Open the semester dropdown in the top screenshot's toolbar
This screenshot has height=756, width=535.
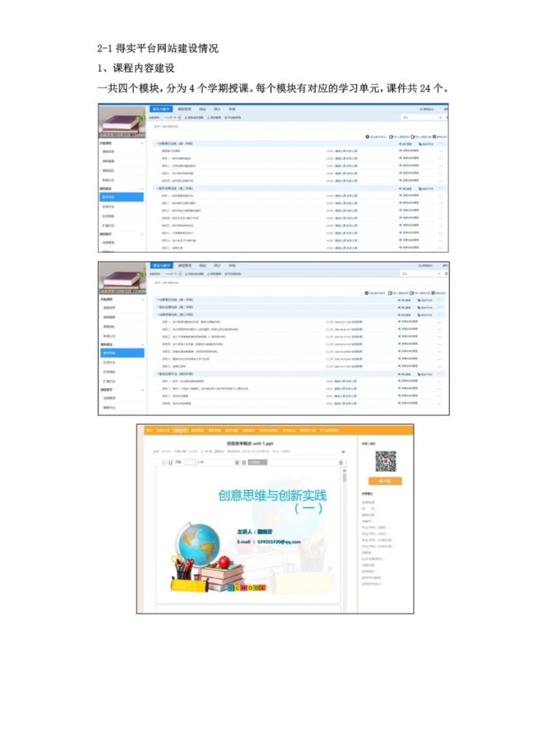click(x=172, y=117)
